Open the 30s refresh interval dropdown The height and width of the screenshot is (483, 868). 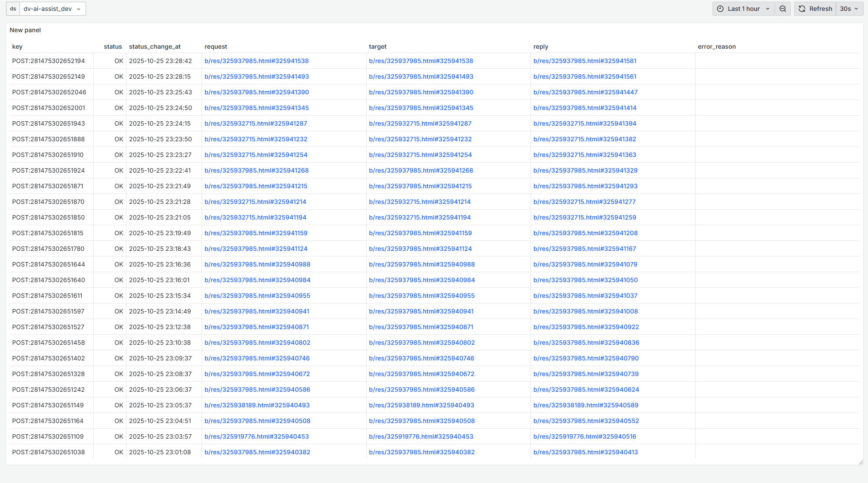[x=849, y=9]
